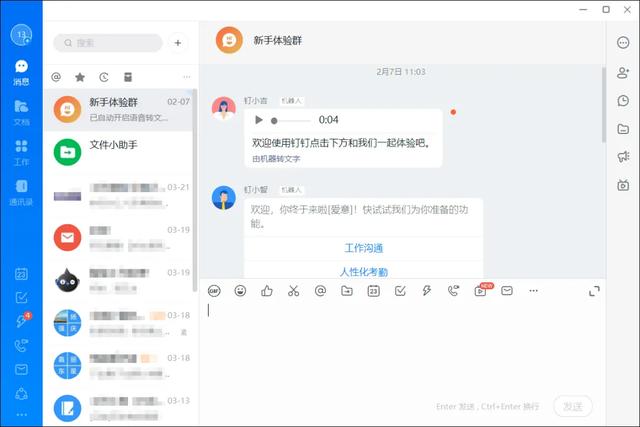
Task: Click 钉小吉 avatar in chat
Action: pos(224,108)
